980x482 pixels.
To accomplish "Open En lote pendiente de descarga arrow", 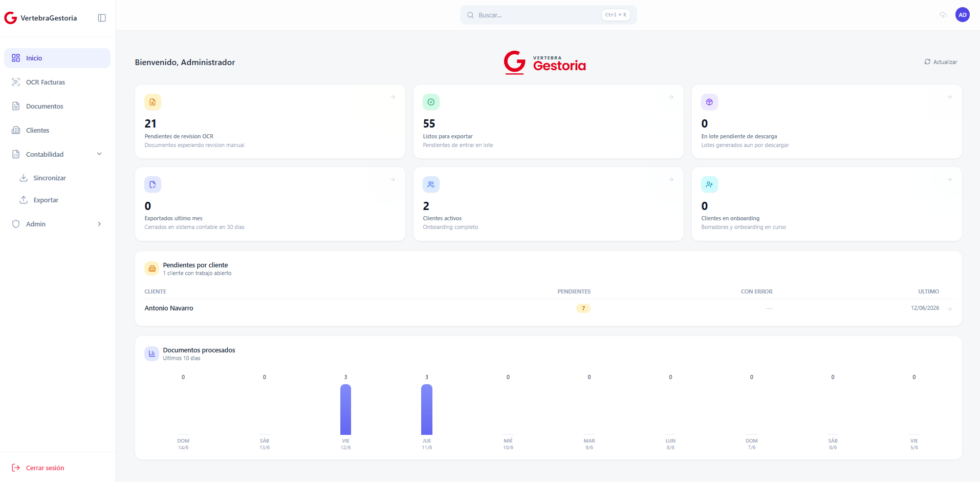I will (x=950, y=97).
